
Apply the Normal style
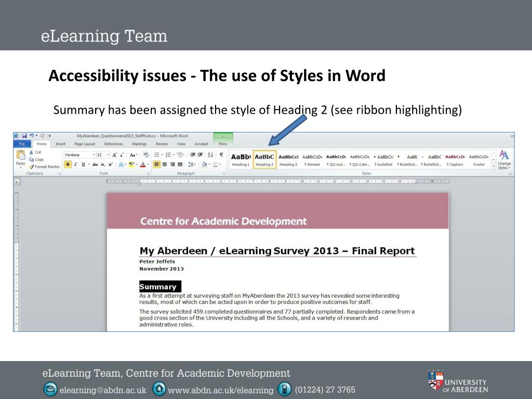(x=312, y=160)
